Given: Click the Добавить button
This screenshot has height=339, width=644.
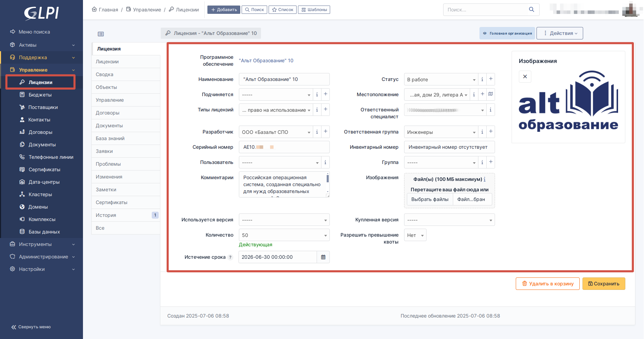Looking at the screenshot, I should (224, 10).
